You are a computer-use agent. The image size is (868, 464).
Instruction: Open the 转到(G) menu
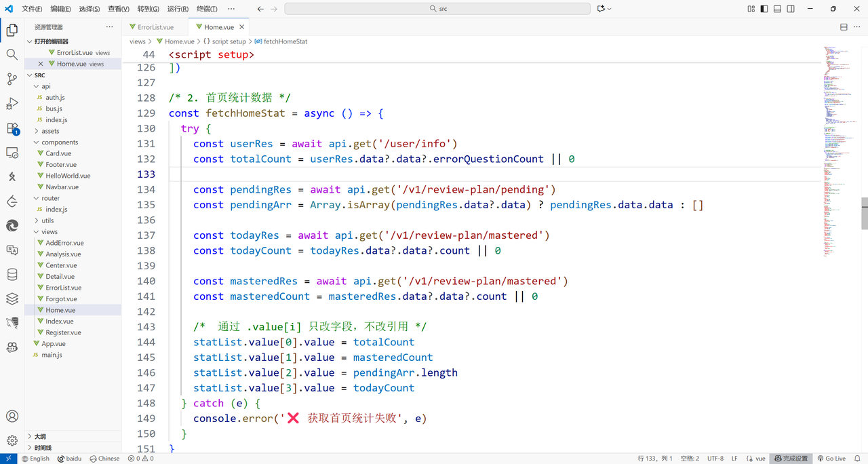coord(148,9)
